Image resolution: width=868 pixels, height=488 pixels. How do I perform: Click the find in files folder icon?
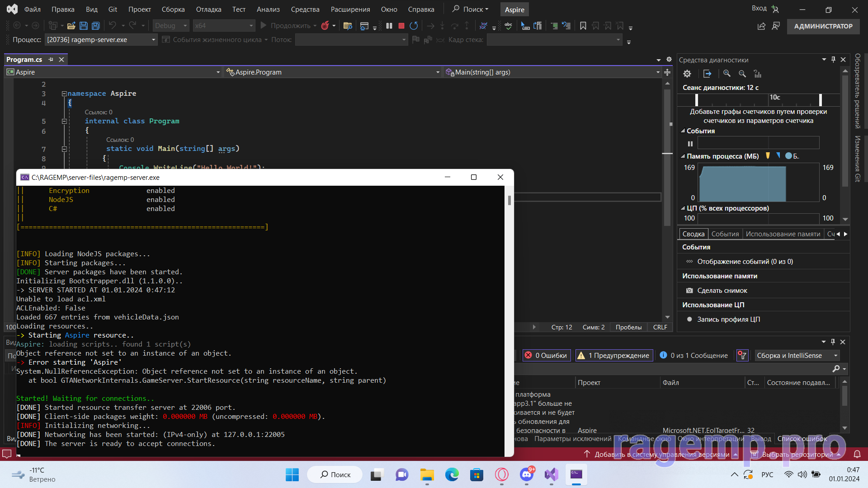[348, 26]
